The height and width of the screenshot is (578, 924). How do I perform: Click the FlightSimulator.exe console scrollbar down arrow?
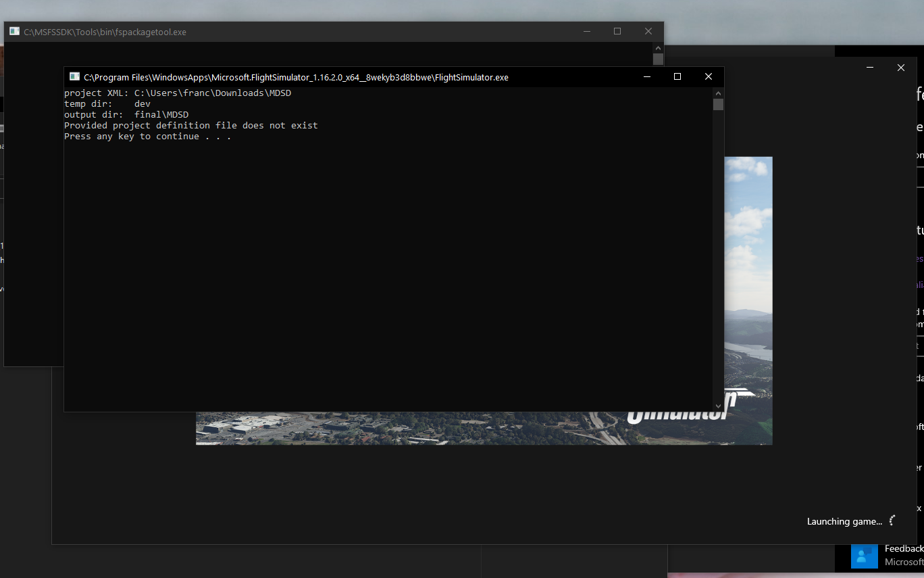point(718,406)
